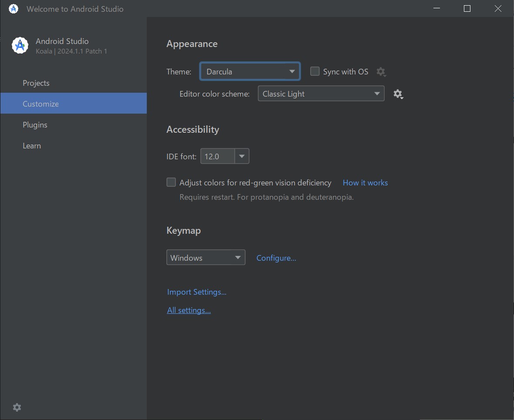Viewport: 514px width, 420px height.
Task: Click the Configure... keymap link
Action: [276, 258]
